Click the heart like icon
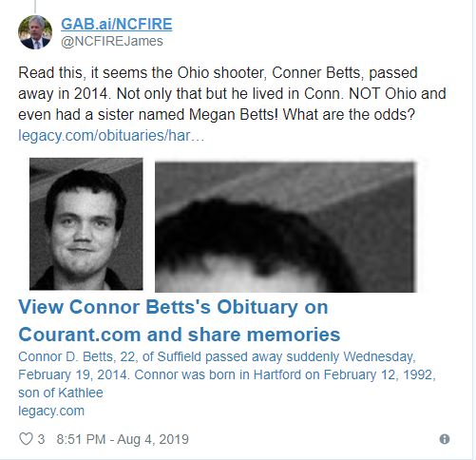 (26, 439)
